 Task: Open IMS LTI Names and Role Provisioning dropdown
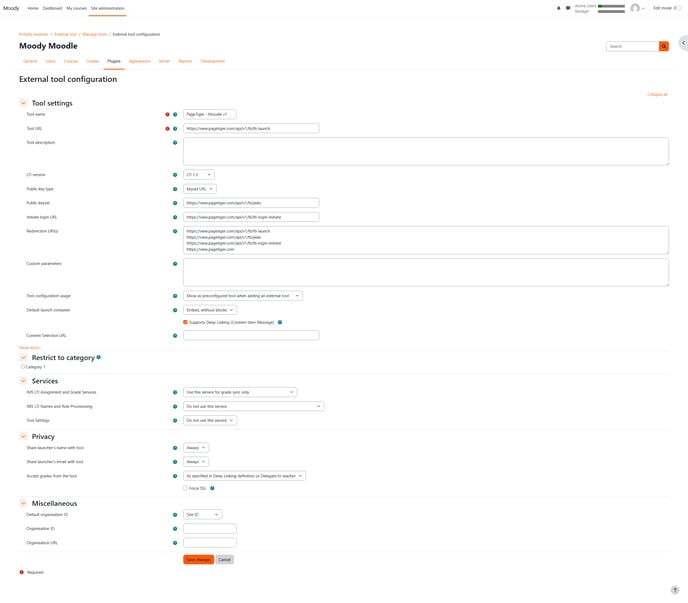coord(254,406)
